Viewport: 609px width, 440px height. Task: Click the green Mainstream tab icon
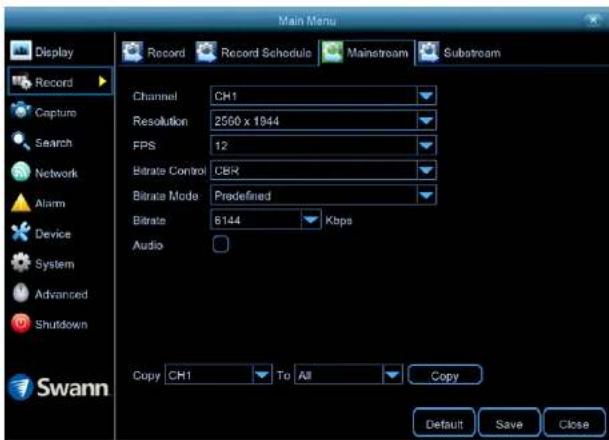pyautogui.click(x=332, y=52)
